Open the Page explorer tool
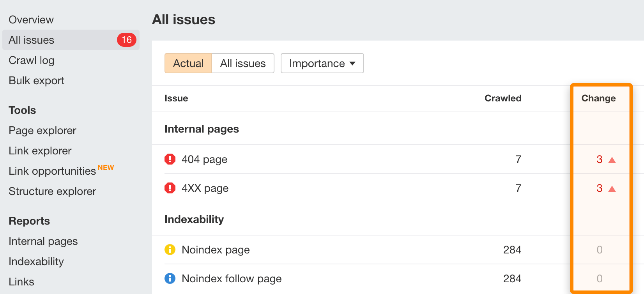This screenshot has width=644, height=294. 42,131
